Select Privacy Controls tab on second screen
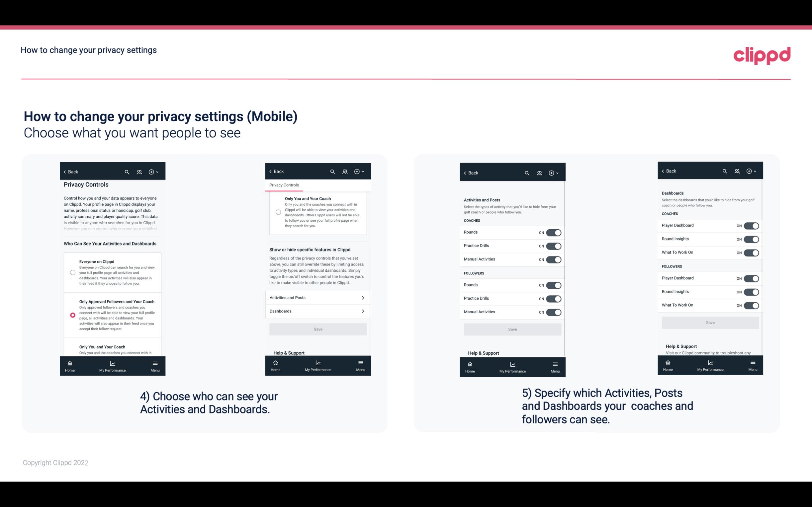 [x=284, y=185]
